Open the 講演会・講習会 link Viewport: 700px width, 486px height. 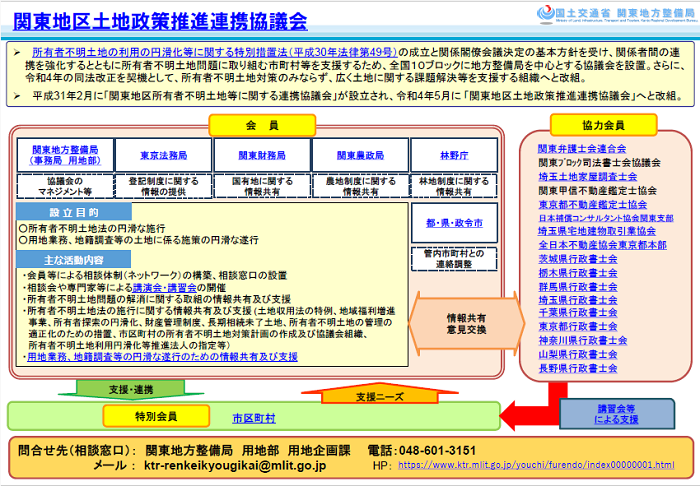coord(164,287)
